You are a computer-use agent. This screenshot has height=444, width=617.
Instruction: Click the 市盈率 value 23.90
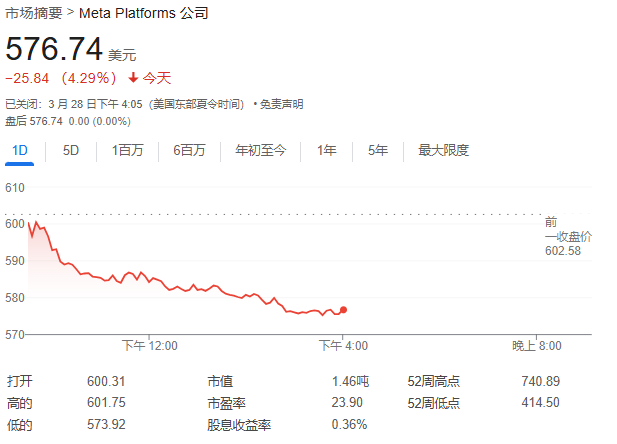(x=352, y=402)
